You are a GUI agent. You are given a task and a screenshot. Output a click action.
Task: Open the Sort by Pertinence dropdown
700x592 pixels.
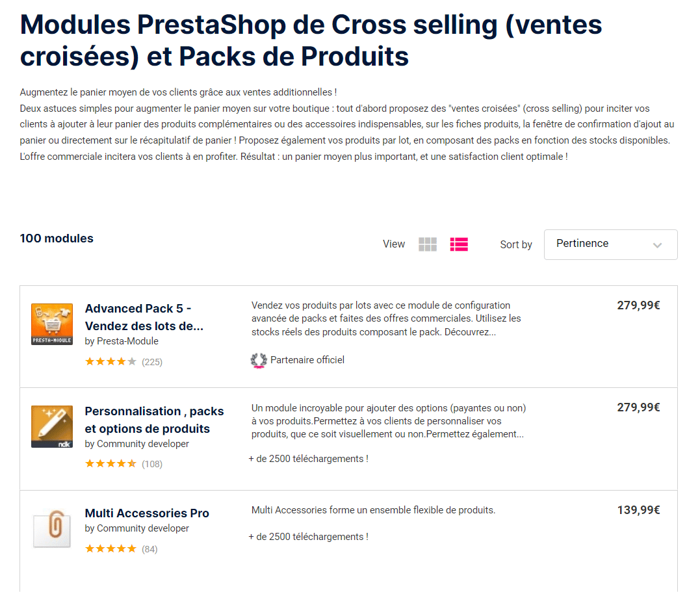[610, 244]
